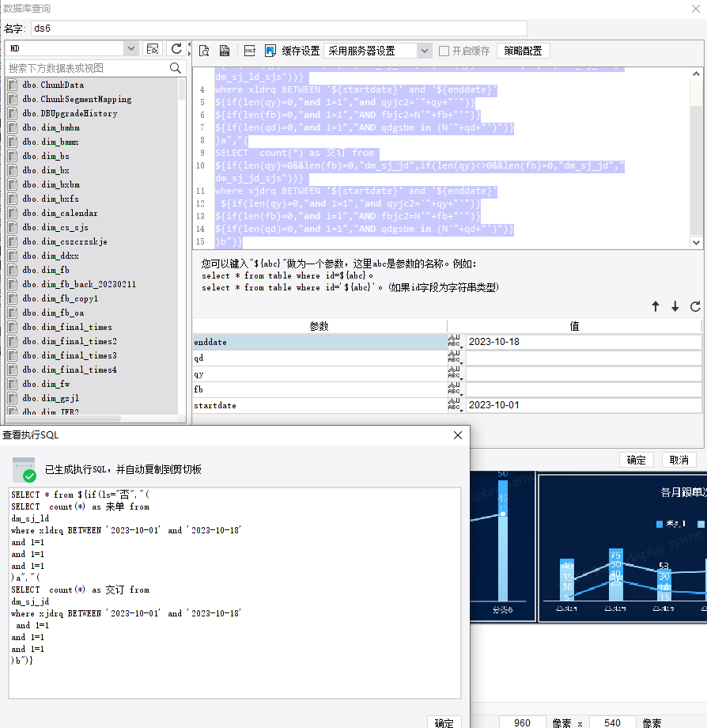
Task: Close the 查看执行SQL dialog
Action: [458, 435]
